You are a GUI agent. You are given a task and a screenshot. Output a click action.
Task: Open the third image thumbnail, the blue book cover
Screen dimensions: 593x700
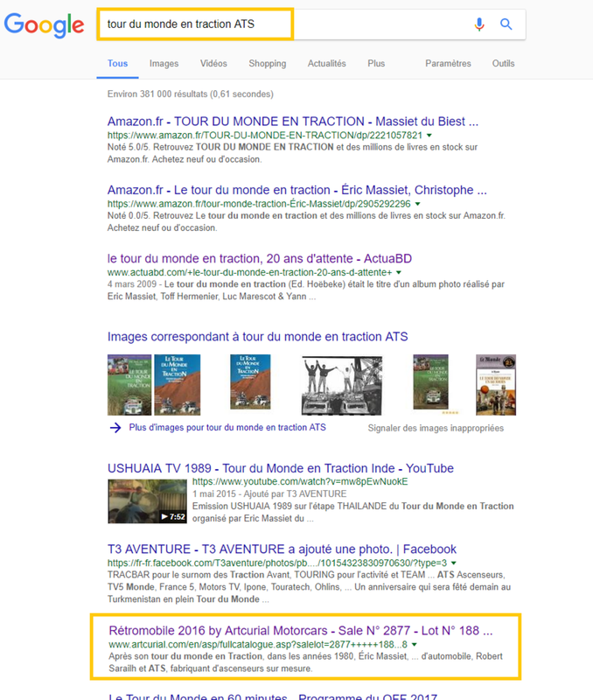(x=250, y=381)
